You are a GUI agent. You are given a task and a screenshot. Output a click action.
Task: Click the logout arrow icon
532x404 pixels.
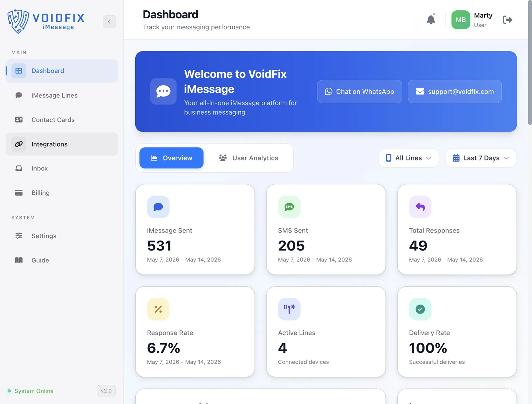[x=507, y=20]
